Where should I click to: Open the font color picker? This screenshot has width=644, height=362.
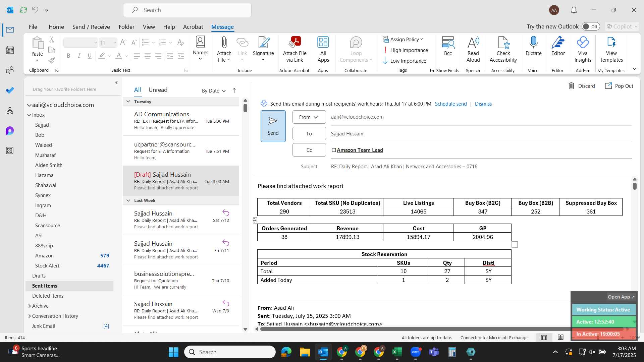(126, 56)
